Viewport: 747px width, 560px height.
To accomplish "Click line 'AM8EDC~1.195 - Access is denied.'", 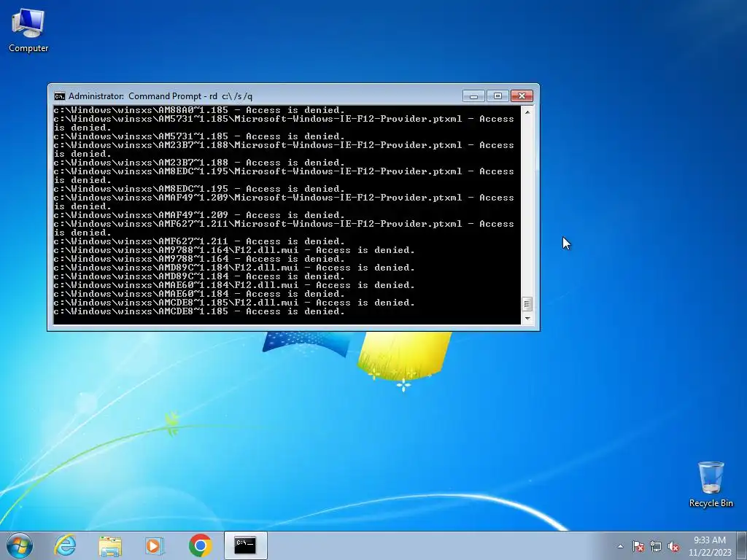I will [x=198, y=189].
